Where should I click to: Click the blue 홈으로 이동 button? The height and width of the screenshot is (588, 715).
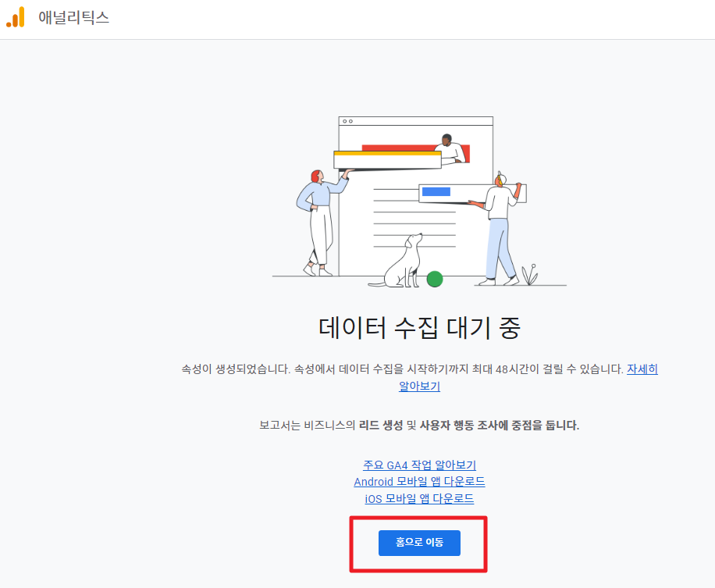pos(419,542)
